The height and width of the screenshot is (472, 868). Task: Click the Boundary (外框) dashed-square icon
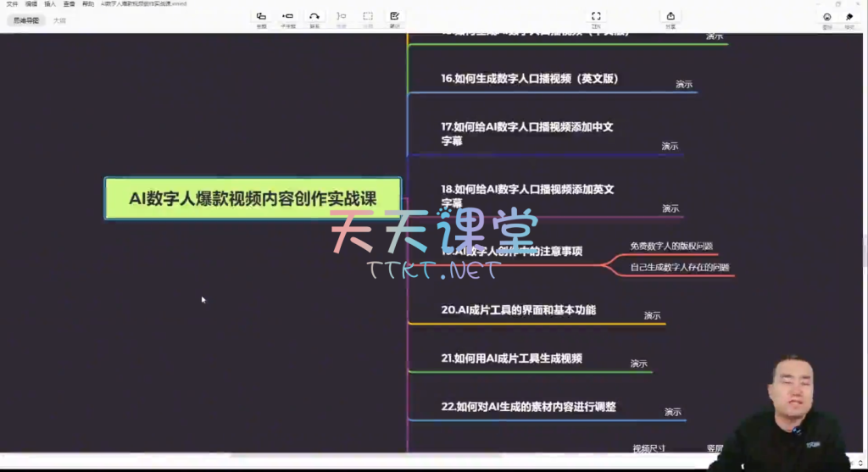tap(368, 17)
